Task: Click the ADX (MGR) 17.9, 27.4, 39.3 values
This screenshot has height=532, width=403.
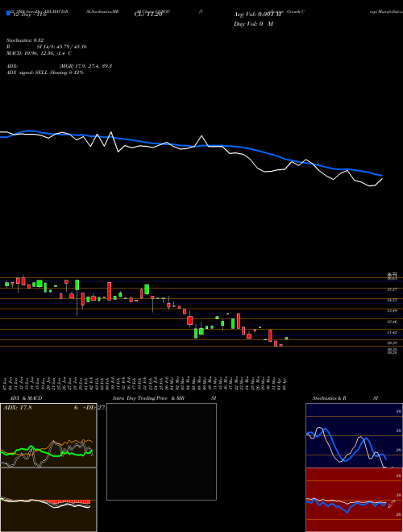Action: point(85,66)
